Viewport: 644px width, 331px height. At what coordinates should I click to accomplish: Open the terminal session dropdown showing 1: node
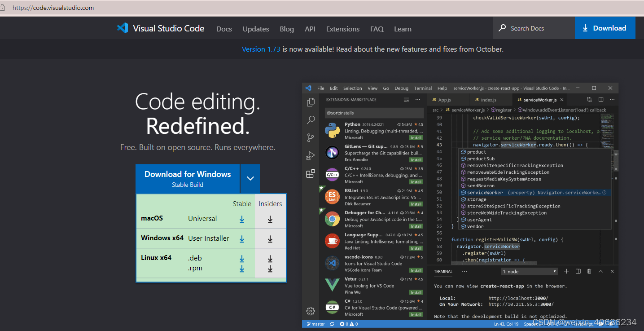coord(529,271)
